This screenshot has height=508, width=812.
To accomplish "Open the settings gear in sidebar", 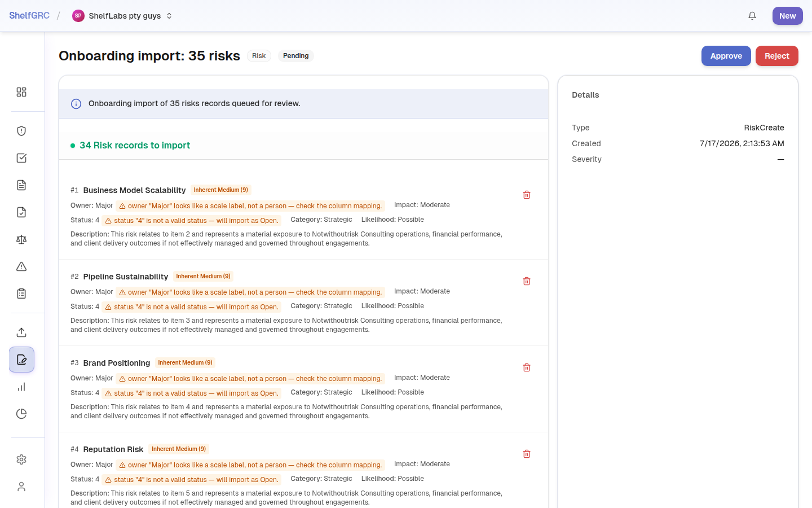I will [x=21, y=459].
